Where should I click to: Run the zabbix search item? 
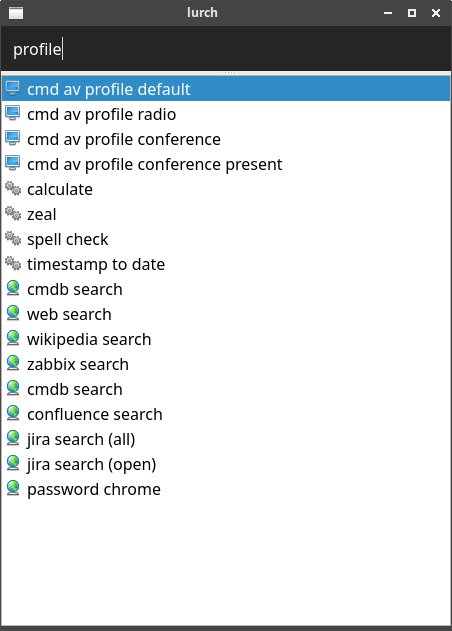tap(226, 364)
